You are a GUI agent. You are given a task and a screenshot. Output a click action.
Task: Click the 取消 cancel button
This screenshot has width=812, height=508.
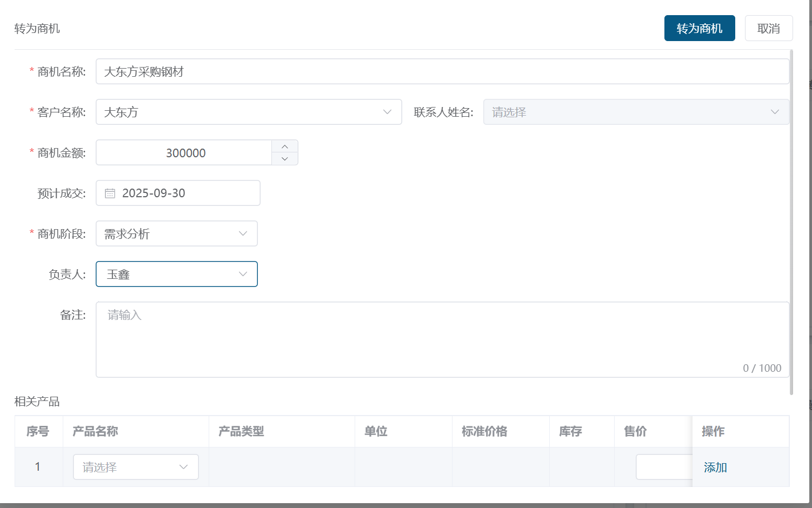tap(769, 28)
